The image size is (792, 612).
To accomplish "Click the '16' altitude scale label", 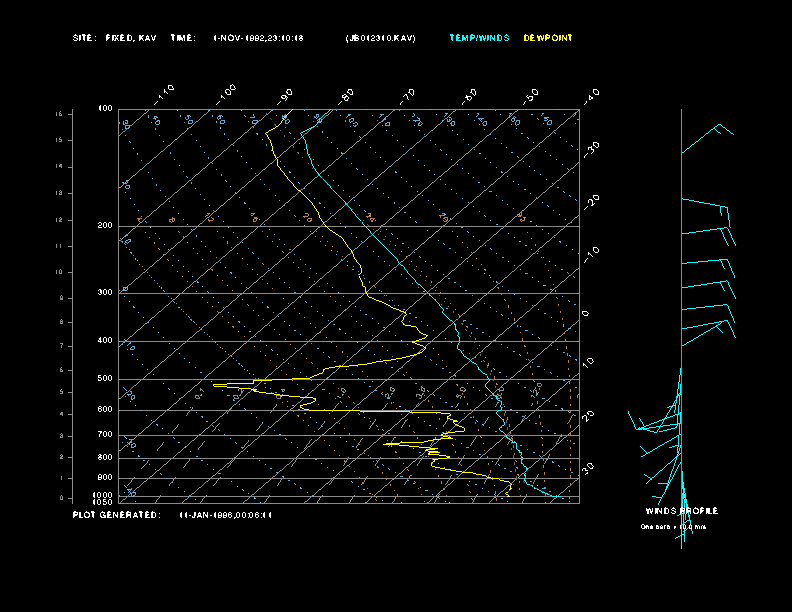I will [x=60, y=114].
